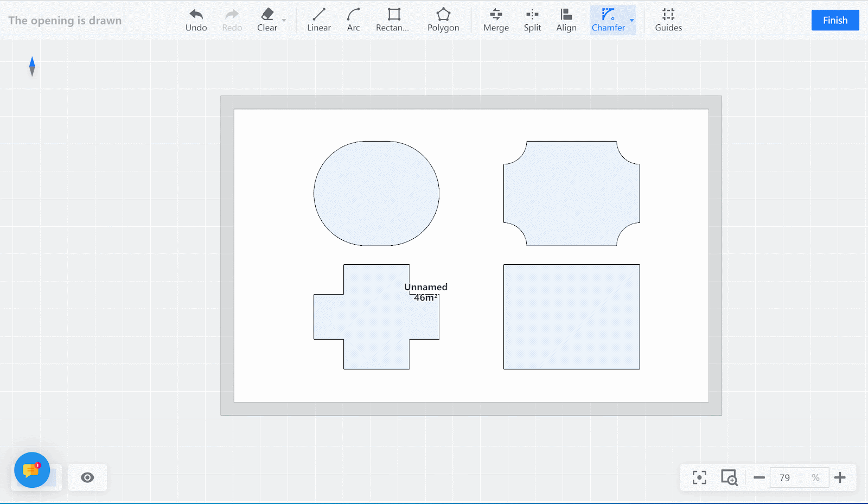Use the Split tool
The width and height of the screenshot is (868, 504).
(x=532, y=20)
